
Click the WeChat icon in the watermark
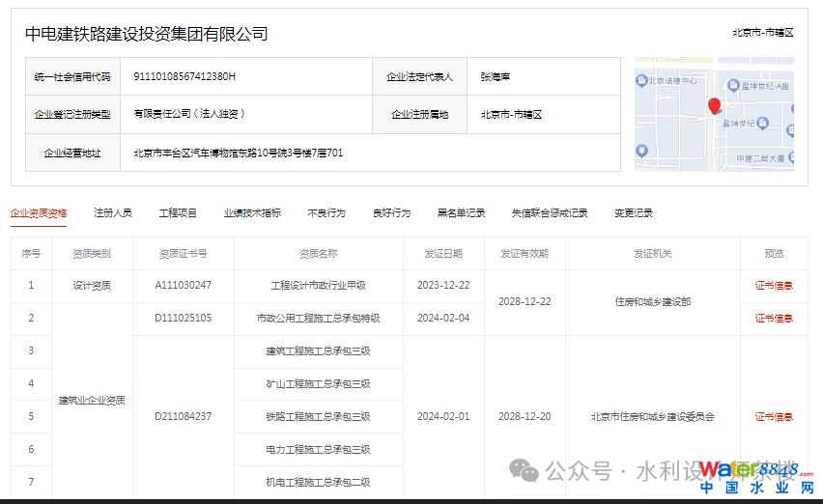click(x=525, y=470)
